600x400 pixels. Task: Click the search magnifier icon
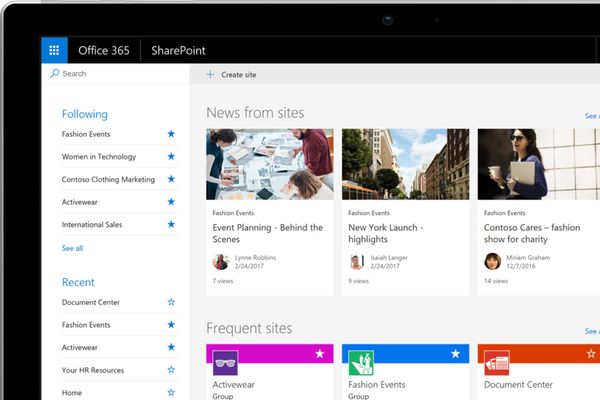(x=55, y=73)
